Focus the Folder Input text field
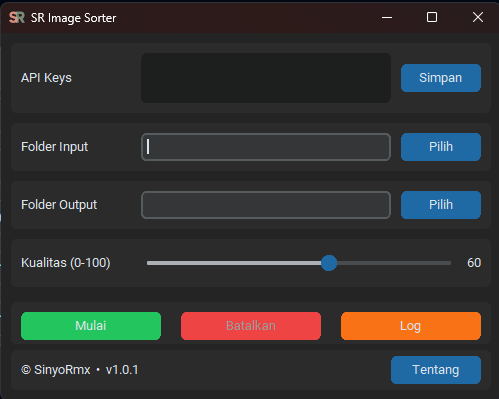Viewport: 499px width, 399px height. [266, 147]
